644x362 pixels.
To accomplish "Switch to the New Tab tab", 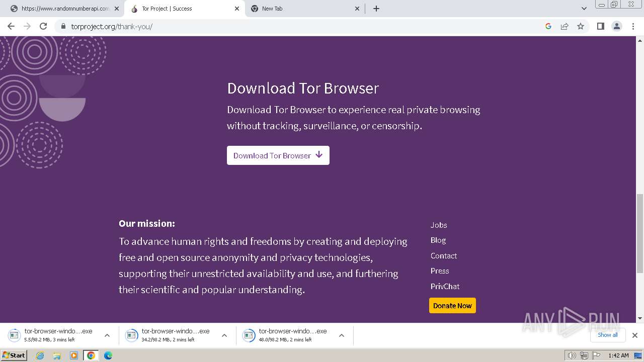I will tap(305, 9).
